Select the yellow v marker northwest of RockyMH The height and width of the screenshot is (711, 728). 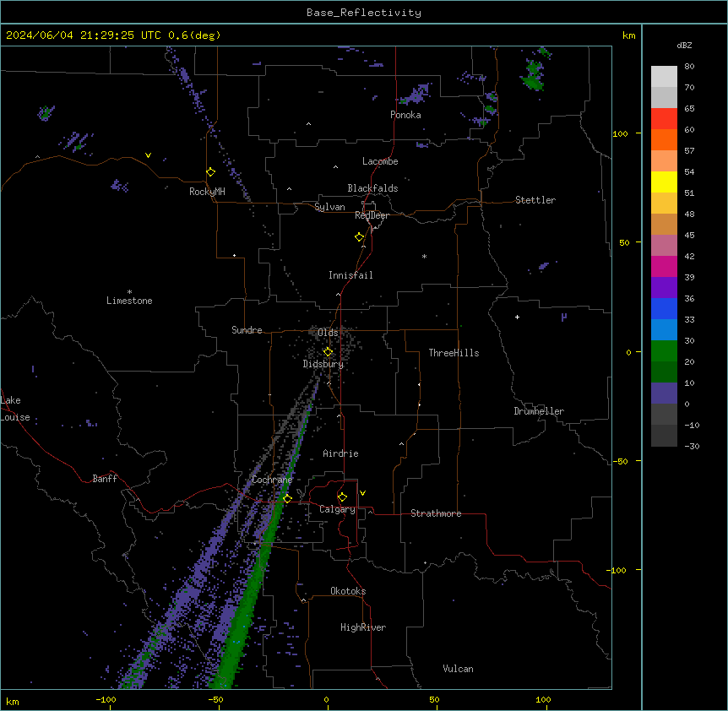tap(148, 155)
